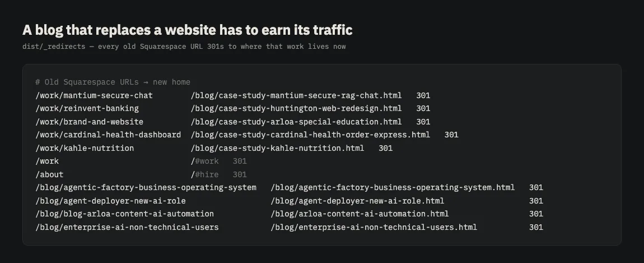
Task: Select the /blog/arloa-content-ai-automation.html target
Action: (360, 214)
